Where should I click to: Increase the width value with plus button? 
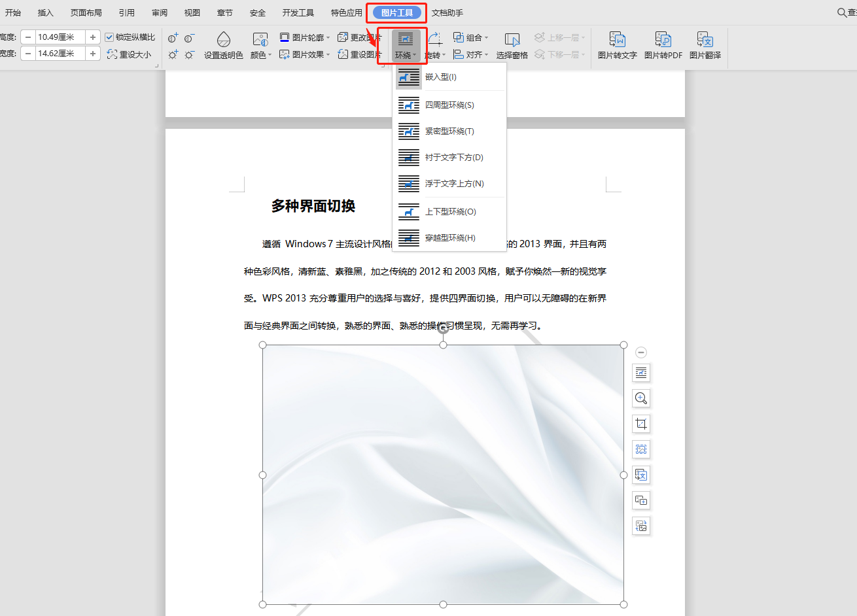93,54
